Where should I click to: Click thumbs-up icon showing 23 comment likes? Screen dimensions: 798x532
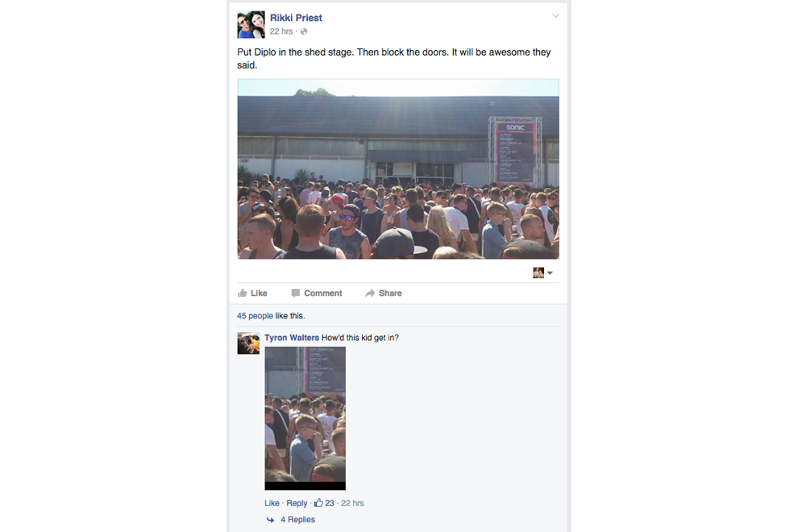tap(318, 503)
